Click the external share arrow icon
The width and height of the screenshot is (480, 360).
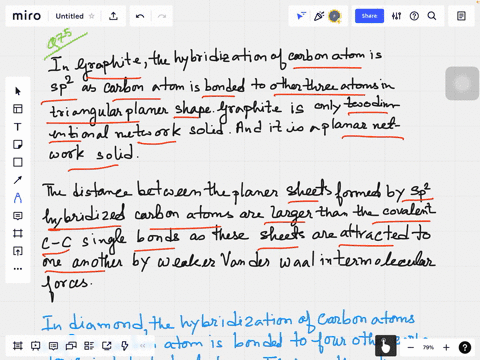point(107,346)
